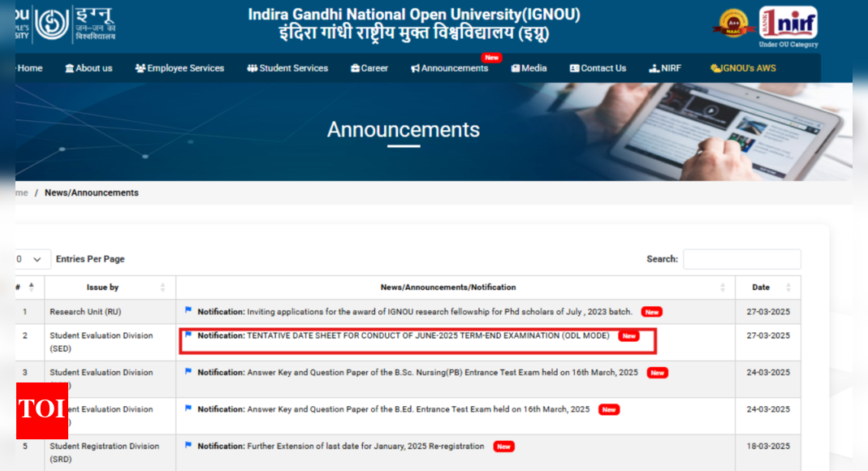
Task: Click flag icon beside research fellowship notification
Action: pyautogui.click(x=188, y=310)
